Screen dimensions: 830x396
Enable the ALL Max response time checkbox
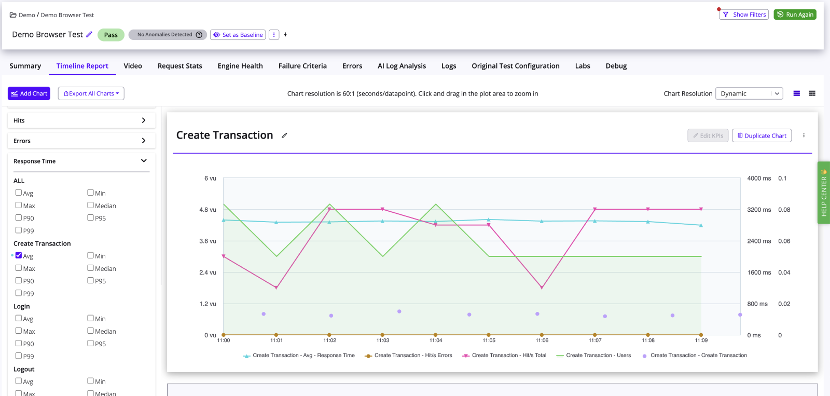tap(19, 205)
